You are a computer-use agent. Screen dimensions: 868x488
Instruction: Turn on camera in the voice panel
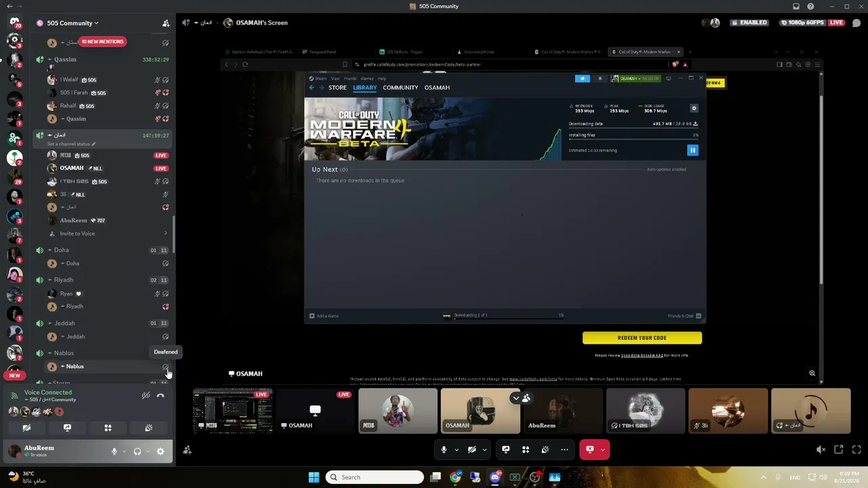click(26, 428)
